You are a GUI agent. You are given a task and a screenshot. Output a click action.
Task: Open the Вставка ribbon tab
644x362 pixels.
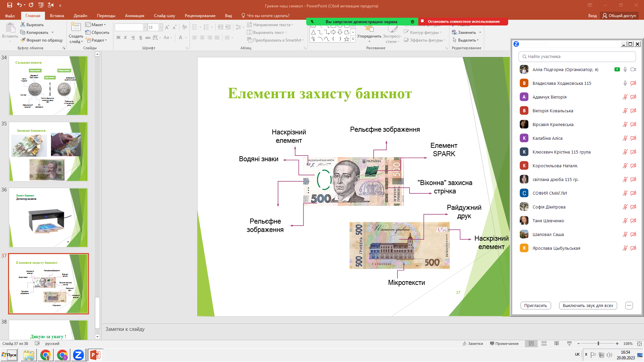[57, 16]
